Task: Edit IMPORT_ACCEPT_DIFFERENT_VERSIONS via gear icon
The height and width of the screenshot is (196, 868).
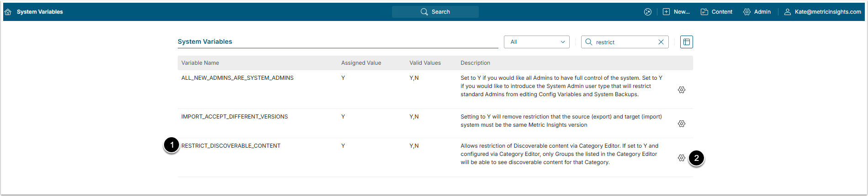Action: (x=682, y=124)
